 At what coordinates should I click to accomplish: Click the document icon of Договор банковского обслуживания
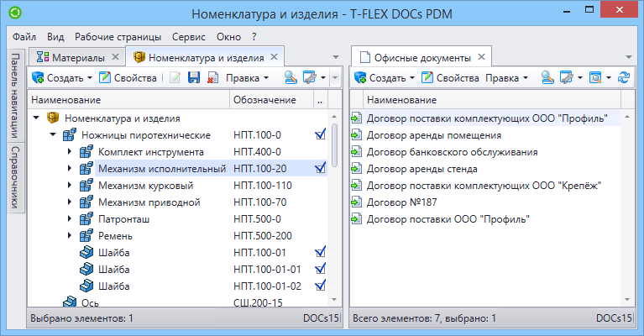(x=356, y=151)
